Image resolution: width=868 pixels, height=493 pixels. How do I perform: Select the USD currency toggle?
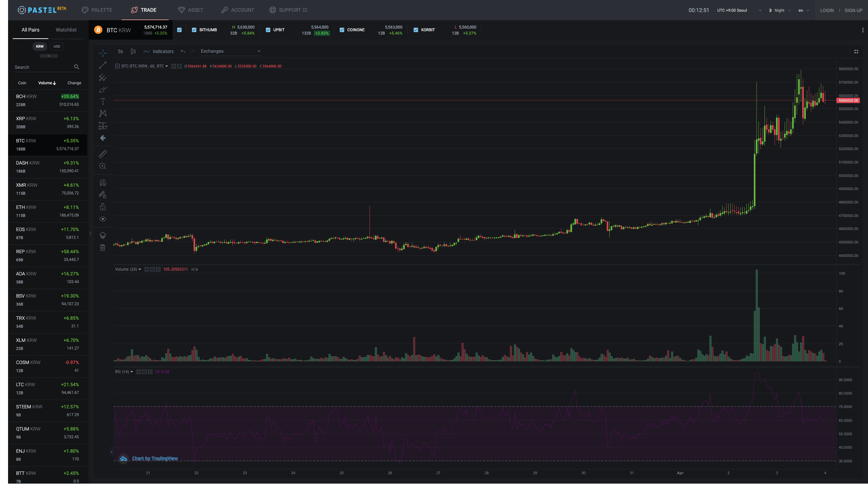pyautogui.click(x=57, y=46)
